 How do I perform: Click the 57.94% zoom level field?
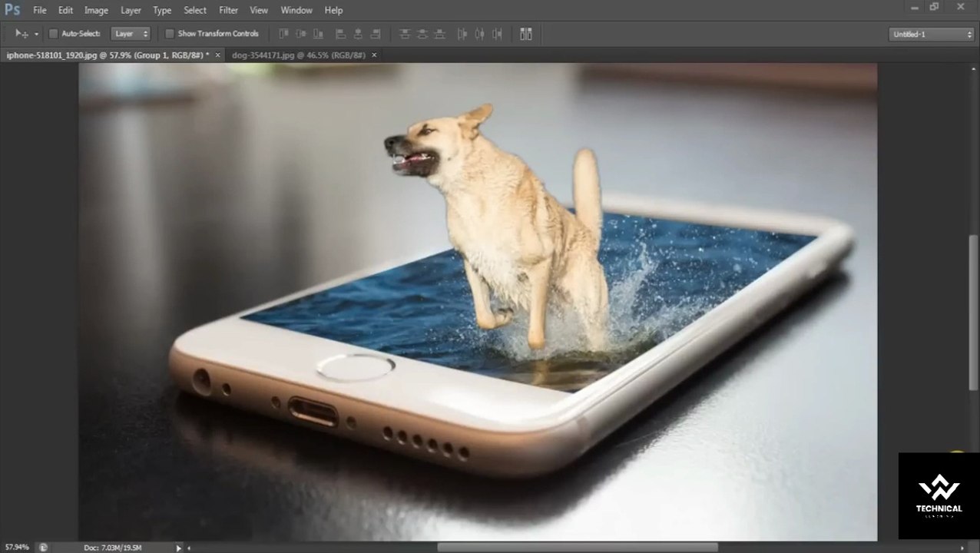(15, 547)
